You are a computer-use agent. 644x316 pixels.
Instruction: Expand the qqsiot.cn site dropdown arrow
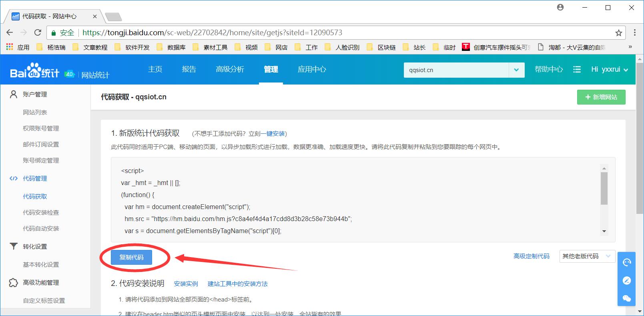coord(516,70)
